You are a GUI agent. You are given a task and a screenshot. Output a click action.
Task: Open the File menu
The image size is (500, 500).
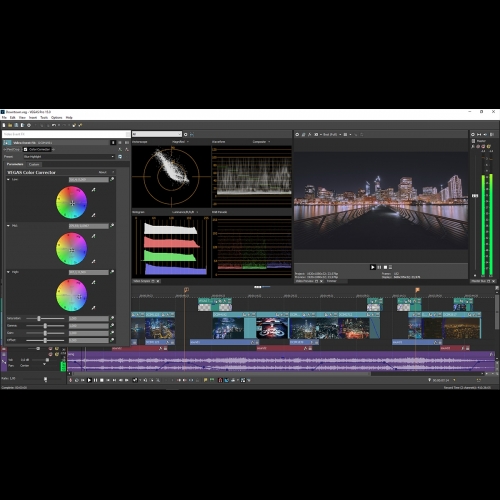pyautogui.click(x=4, y=117)
